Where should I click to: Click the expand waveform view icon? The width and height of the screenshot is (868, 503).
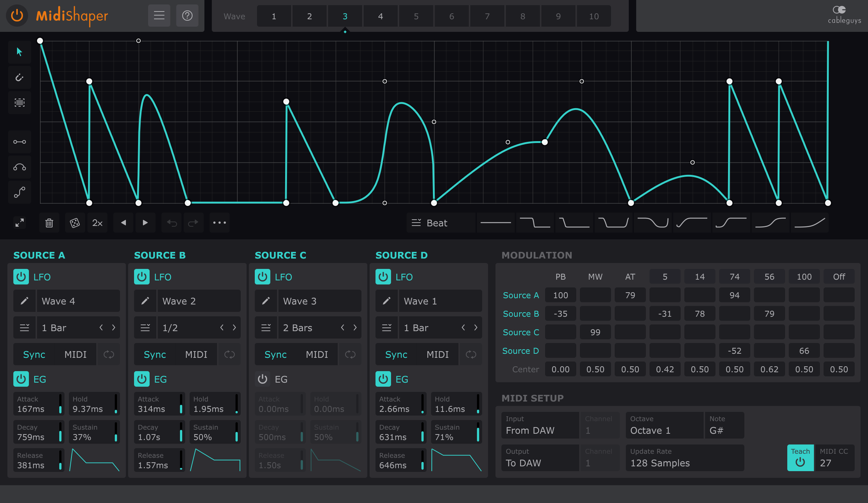tap(19, 223)
